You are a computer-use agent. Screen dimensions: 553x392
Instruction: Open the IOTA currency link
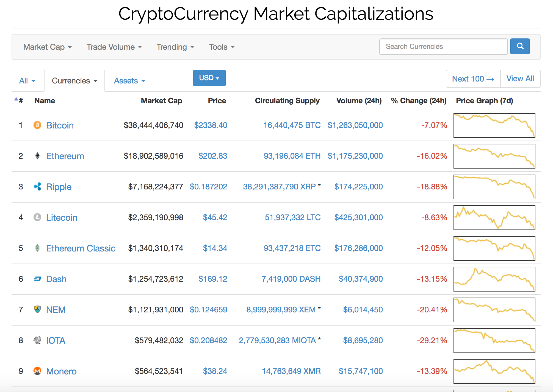[x=56, y=340]
